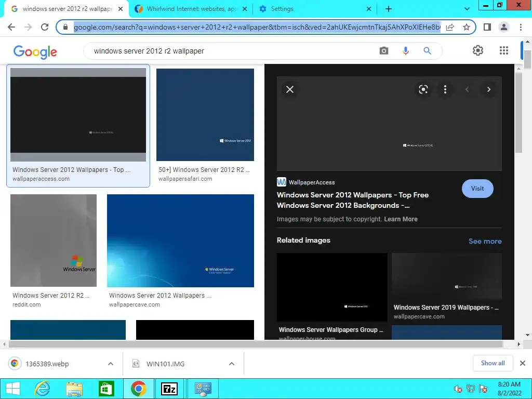Reload the current page
The width and height of the screenshot is (532, 399).
pyautogui.click(x=45, y=27)
